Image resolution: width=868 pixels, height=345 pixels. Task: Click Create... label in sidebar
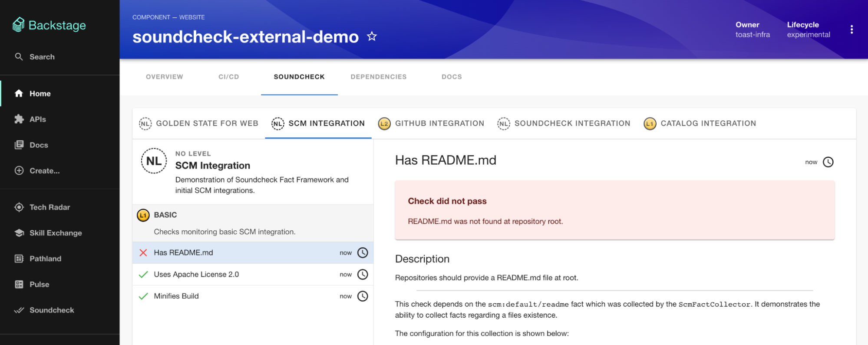click(45, 171)
